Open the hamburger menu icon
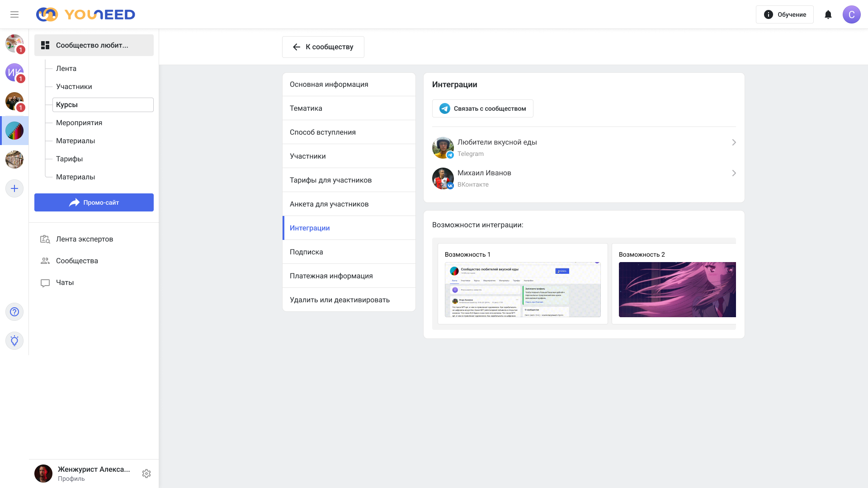The width and height of the screenshot is (868, 488). [x=14, y=14]
